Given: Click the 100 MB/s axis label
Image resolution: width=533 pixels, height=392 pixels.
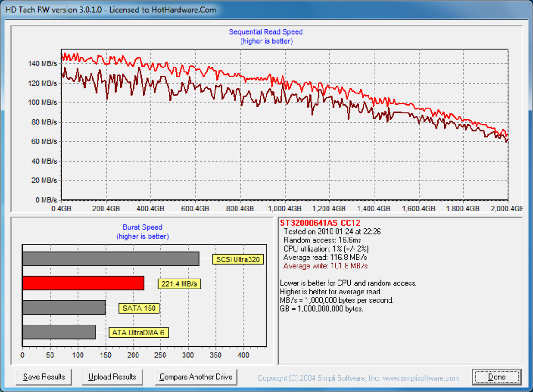Looking at the screenshot, I should pyautogui.click(x=42, y=103).
